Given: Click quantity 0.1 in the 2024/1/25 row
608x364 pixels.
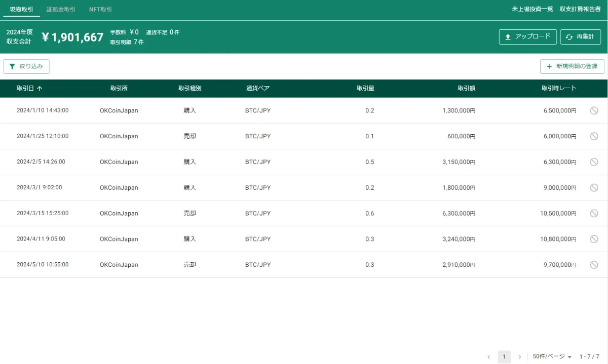Looking at the screenshot, I should 370,136.
